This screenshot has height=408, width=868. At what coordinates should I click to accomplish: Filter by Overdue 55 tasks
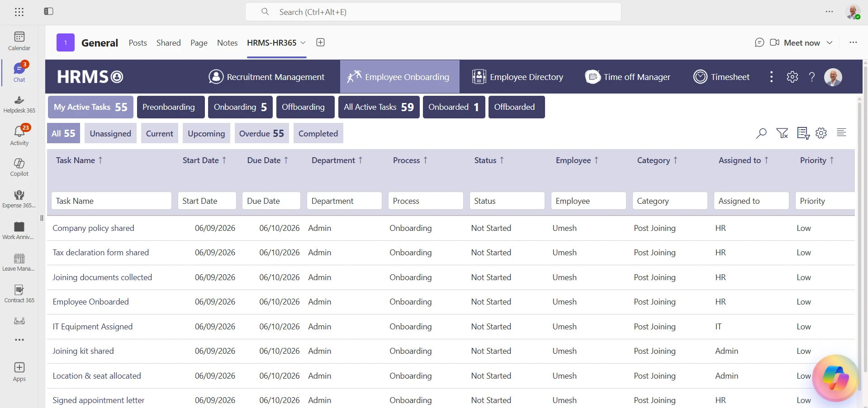tap(262, 134)
